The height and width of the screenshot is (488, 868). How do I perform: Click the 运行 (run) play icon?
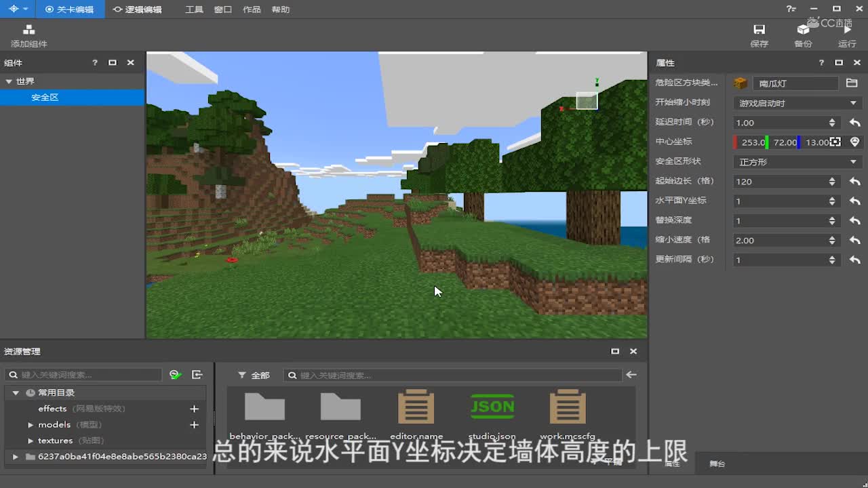[x=847, y=30]
